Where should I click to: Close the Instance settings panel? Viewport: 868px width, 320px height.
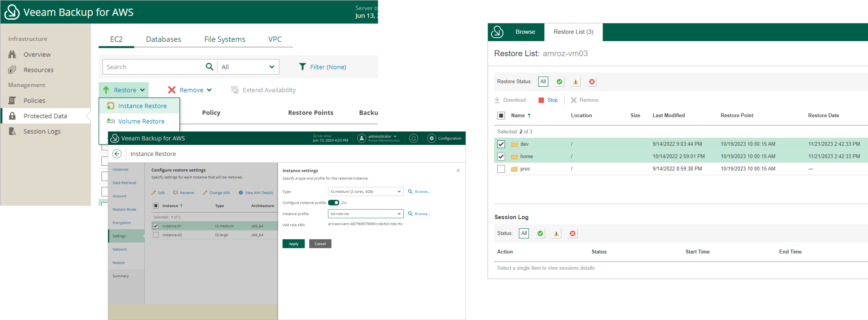[x=458, y=171]
